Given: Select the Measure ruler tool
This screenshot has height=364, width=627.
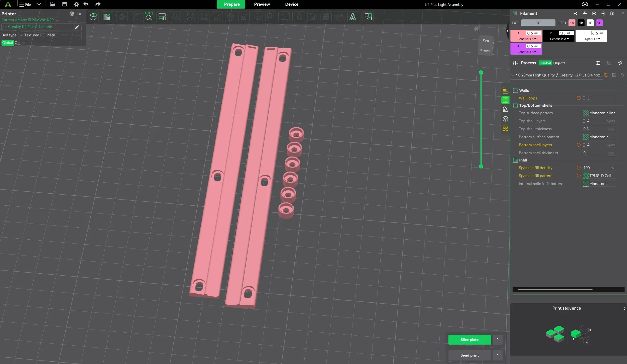Looking at the screenshot, I should (x=284, y=17).
